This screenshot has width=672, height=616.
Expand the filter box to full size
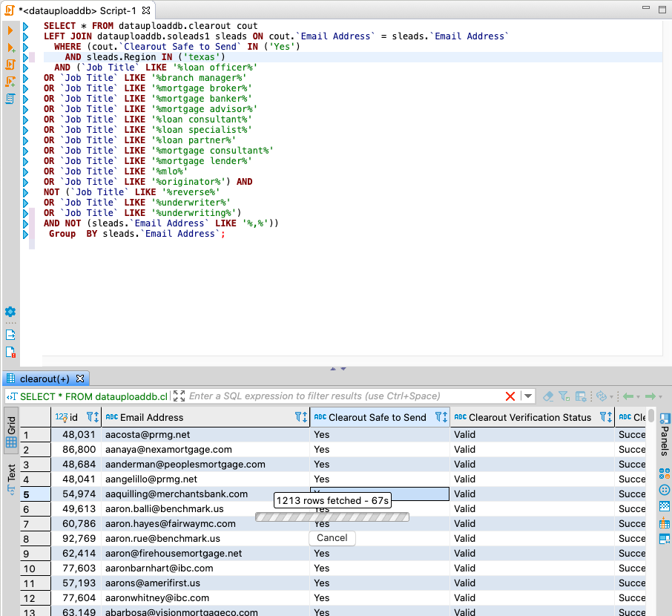[179, 396]
